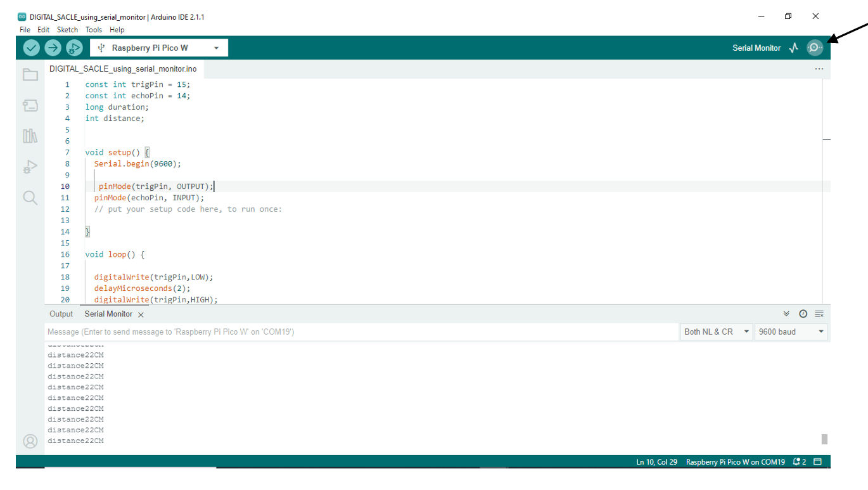
Task: Click the serial message input field
Action: tap(362, 332)
